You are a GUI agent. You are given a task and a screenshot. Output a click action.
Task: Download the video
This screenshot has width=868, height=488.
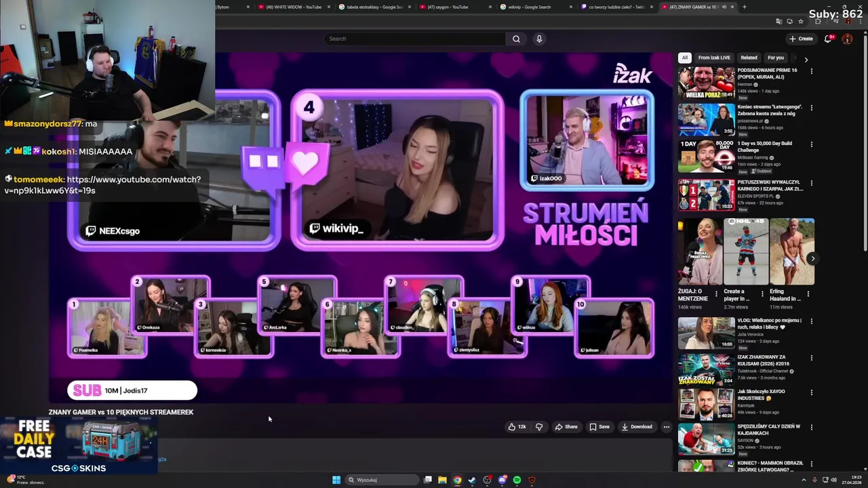[x=637, y=427]
